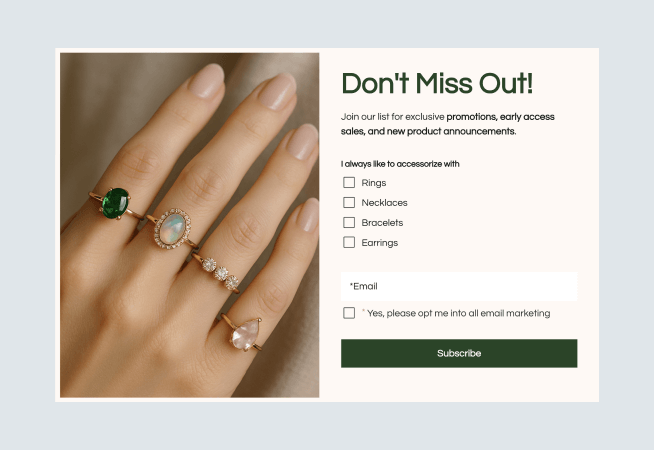Click the Don't Miss Out! heading

click(x=437, y=83)
